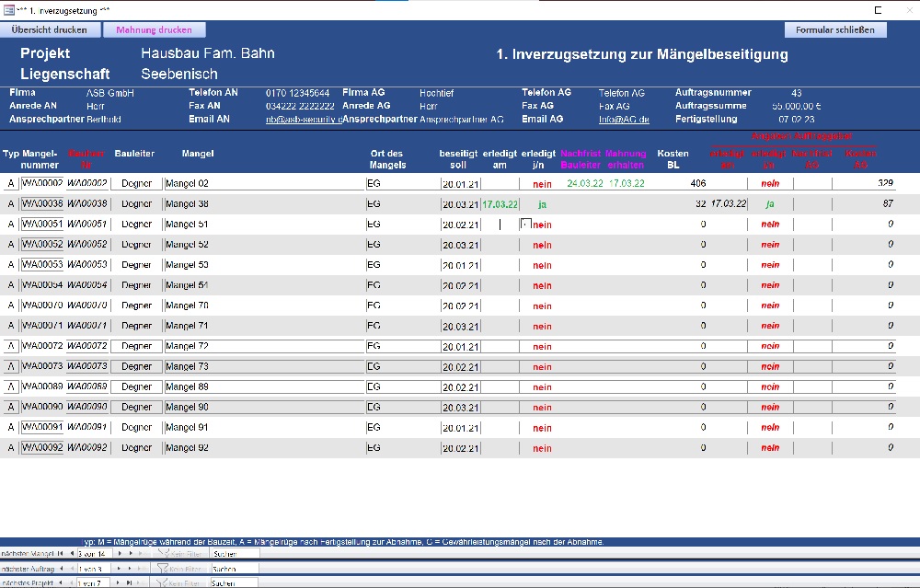
Task: Click Kosten BL value 406
Action: [x=698, y=184]
